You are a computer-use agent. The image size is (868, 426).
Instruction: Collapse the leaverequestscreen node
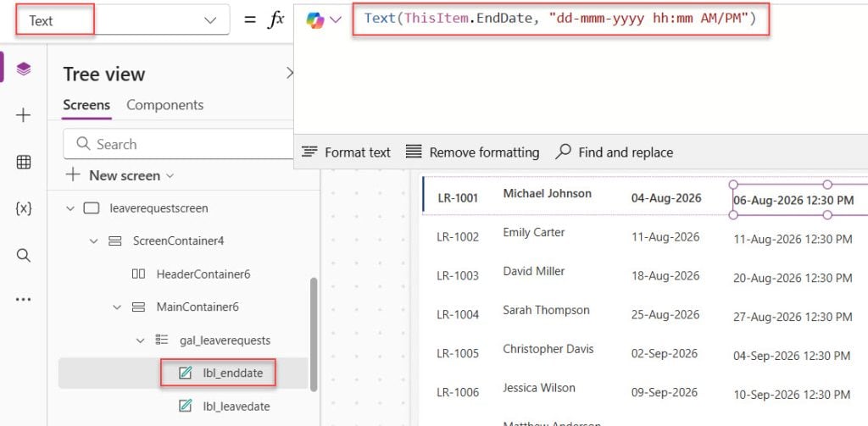coord(70,208)
